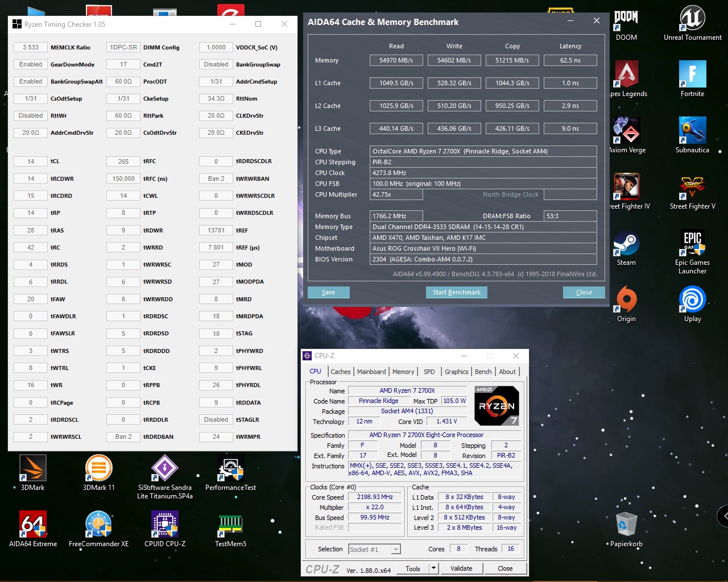Screen dimensions: 728x582
Task: Click Ryzen Timing Checker title icon
Action: (17, 24)
